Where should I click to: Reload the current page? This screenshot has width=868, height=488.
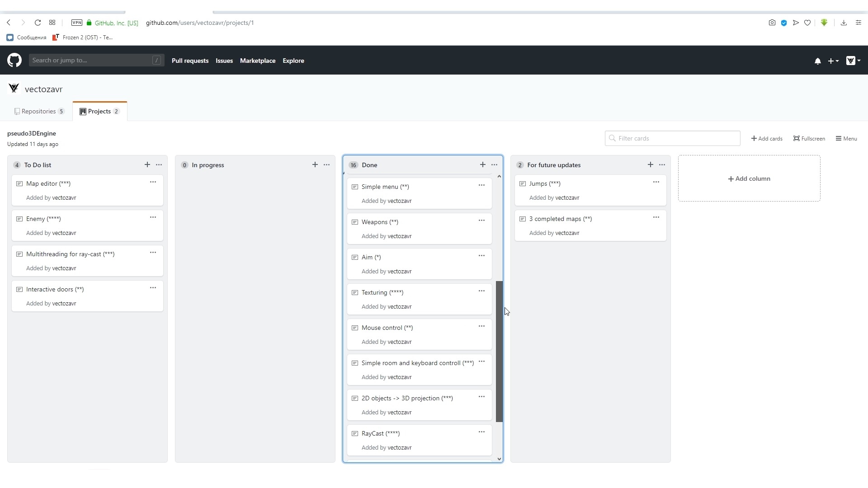[x=38, y=23]
